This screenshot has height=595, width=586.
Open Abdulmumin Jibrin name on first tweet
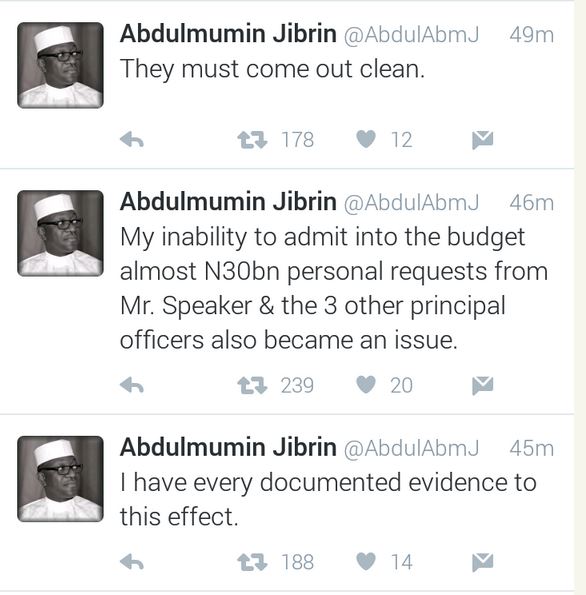228,33
